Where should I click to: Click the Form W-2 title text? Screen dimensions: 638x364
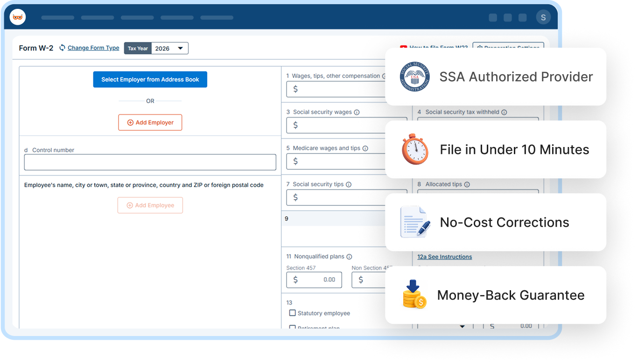(36, 48)
